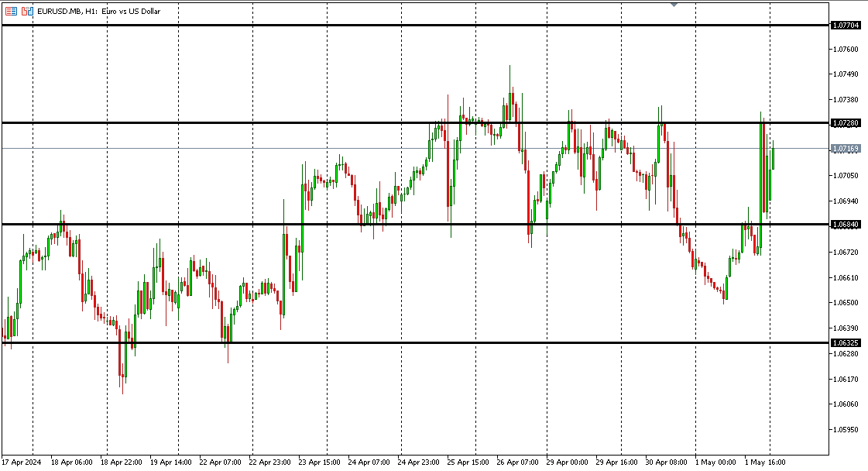Click the 18 Apr 06:00 time label
Screen dimensions: 868x471
point(71,462)
